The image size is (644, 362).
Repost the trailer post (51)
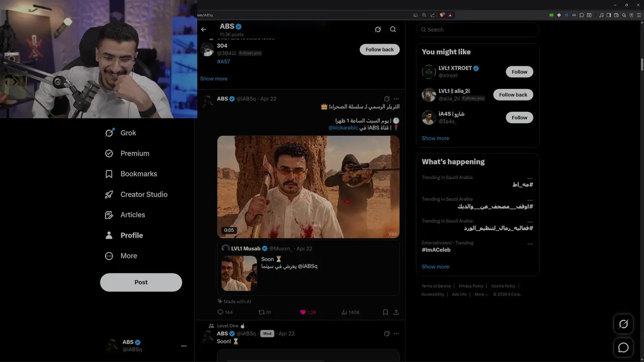click(x=265, y=312)
